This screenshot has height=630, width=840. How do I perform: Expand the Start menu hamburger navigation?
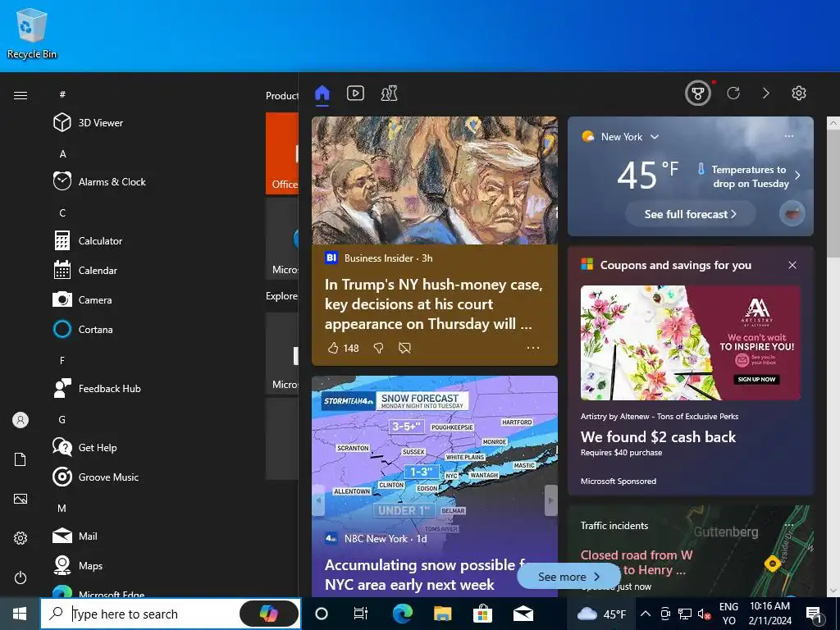coord(21,95)
